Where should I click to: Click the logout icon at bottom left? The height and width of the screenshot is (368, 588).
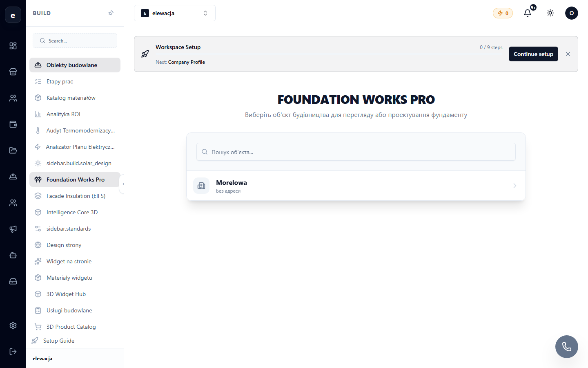tap(13, 352)
